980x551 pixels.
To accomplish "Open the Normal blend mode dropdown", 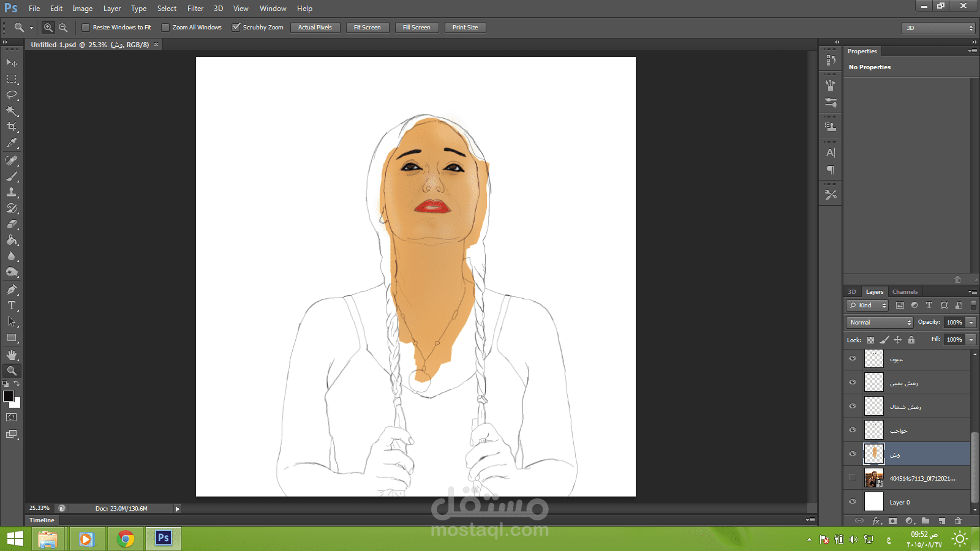I will 880,323.
